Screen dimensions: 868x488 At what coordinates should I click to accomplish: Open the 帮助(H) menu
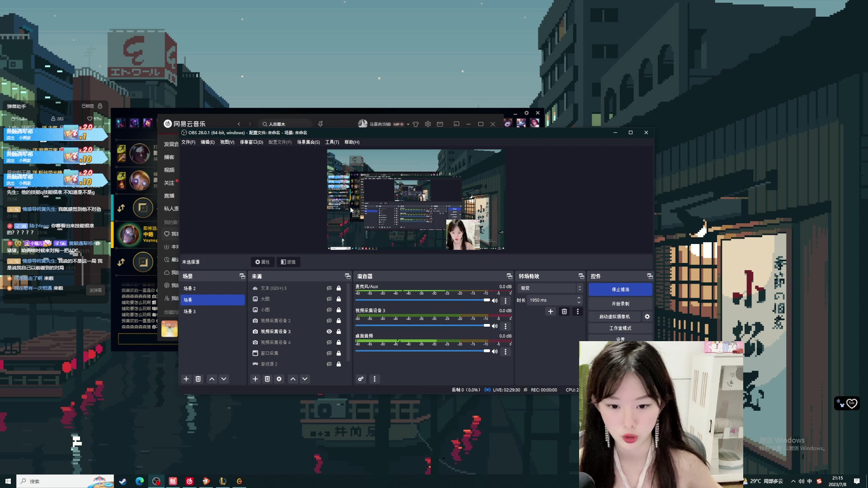click(352, 142)
